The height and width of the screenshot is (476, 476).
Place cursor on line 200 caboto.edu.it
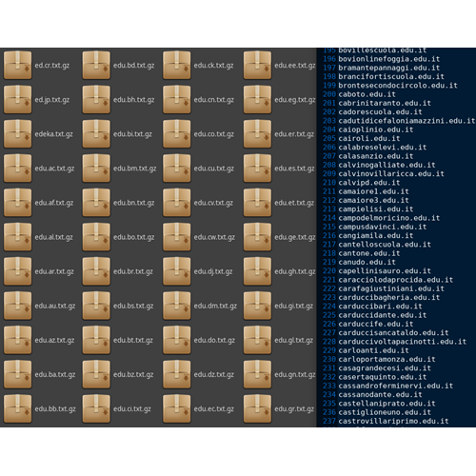(x=367, y=94)
